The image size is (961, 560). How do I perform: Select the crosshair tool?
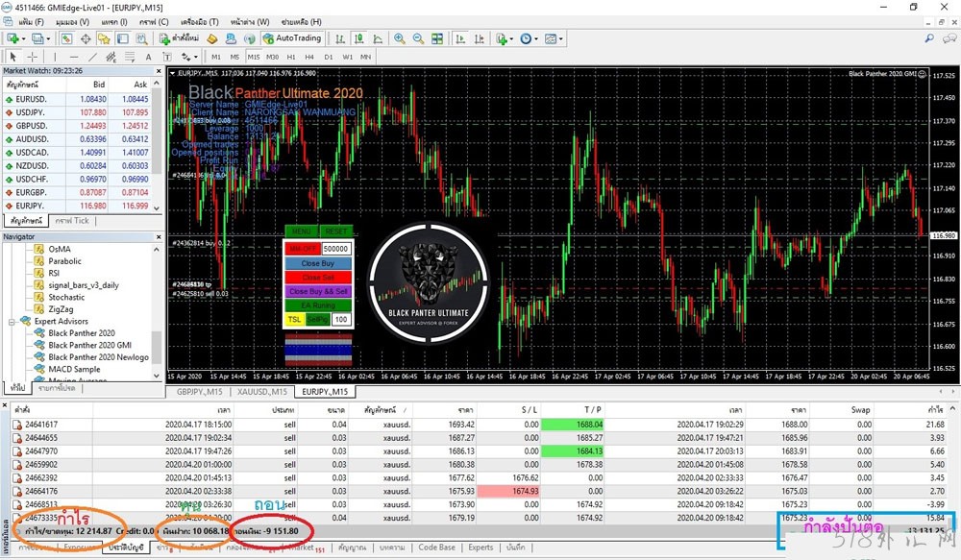[x=32, y=57]
